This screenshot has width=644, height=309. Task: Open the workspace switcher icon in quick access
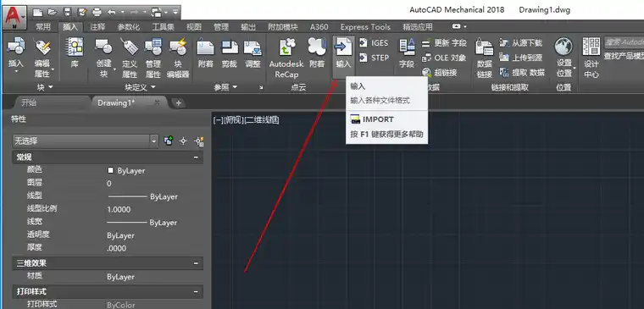[x=157, y=12]
